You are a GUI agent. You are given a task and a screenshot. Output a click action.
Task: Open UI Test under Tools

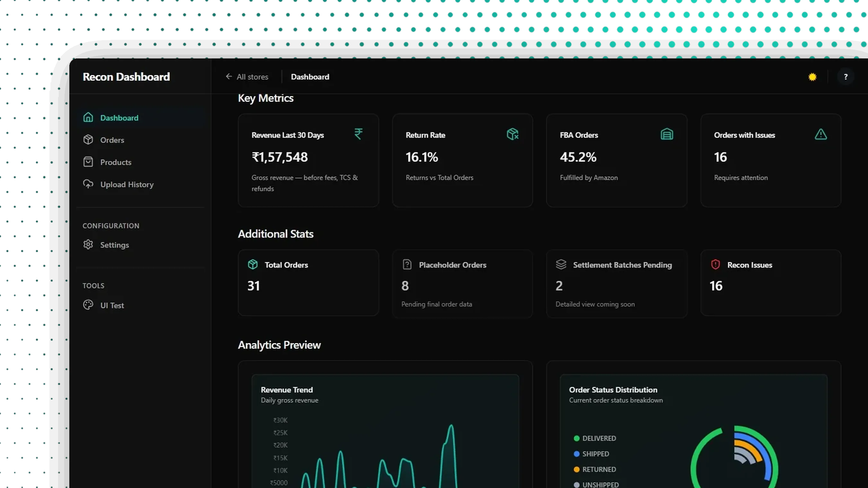(141, 305)
